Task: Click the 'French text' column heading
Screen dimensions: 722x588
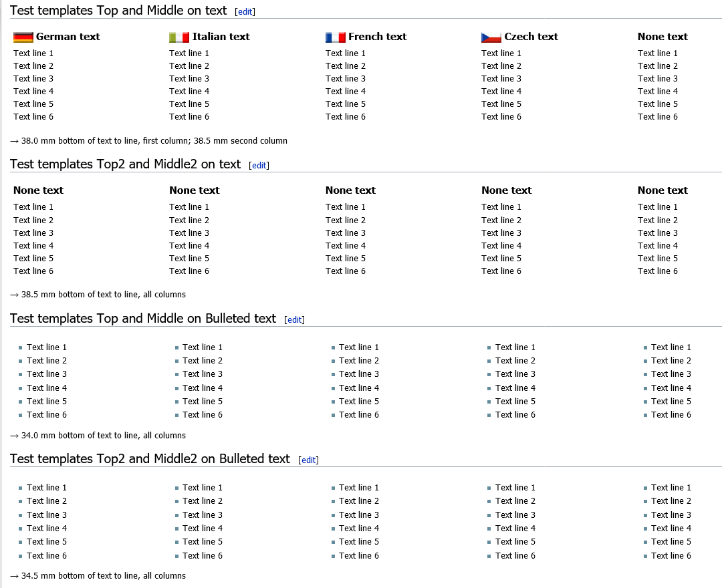Action: (x=378, y=37)
